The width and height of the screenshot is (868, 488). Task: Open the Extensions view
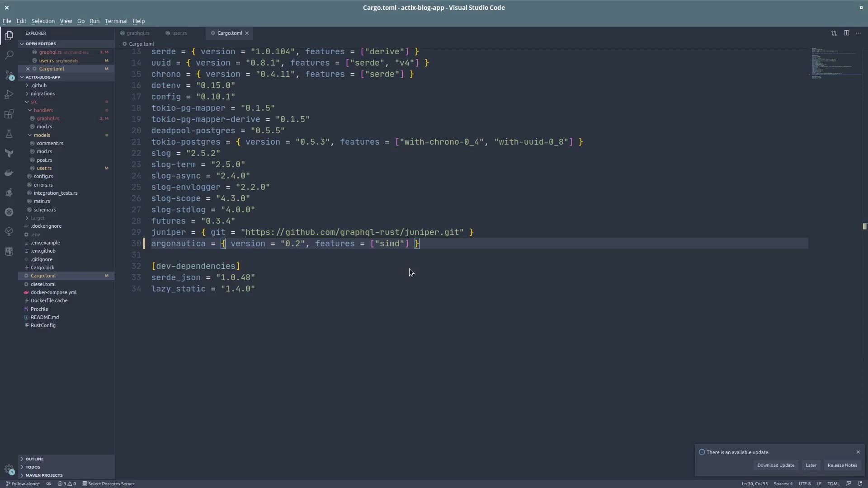[9, 114]
